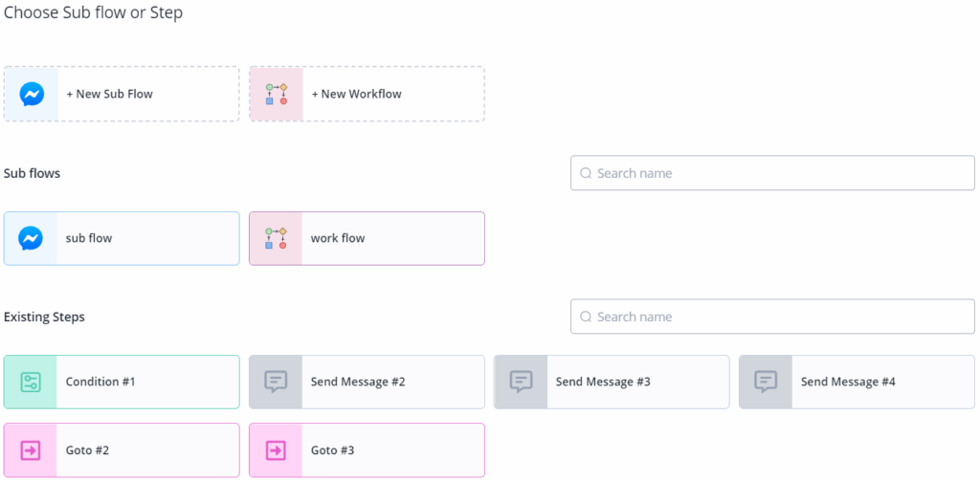The width and height of the screenshot is (980, 481).
Task: Click the Messenger icon on New Sub Flow
Action: [31, 94]
